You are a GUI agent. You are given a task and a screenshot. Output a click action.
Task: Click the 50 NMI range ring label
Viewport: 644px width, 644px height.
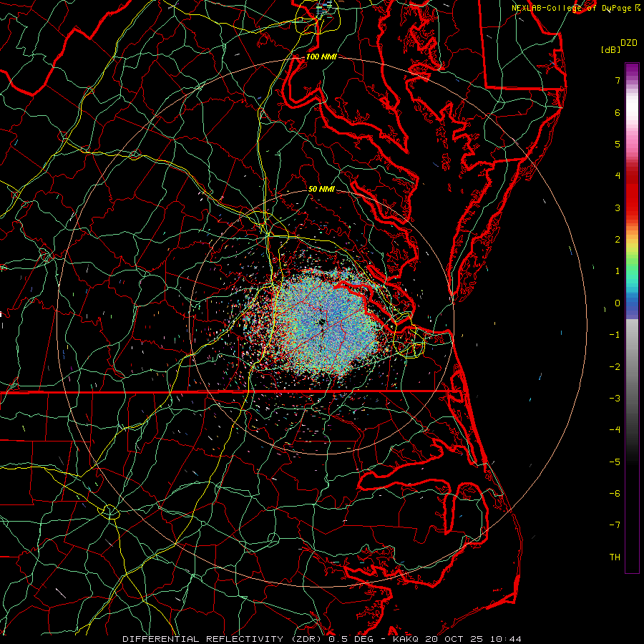[321, 189]
